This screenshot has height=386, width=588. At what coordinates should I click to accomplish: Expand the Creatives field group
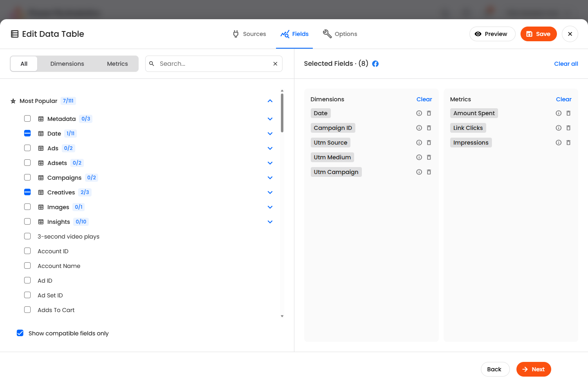pos(270,192)
